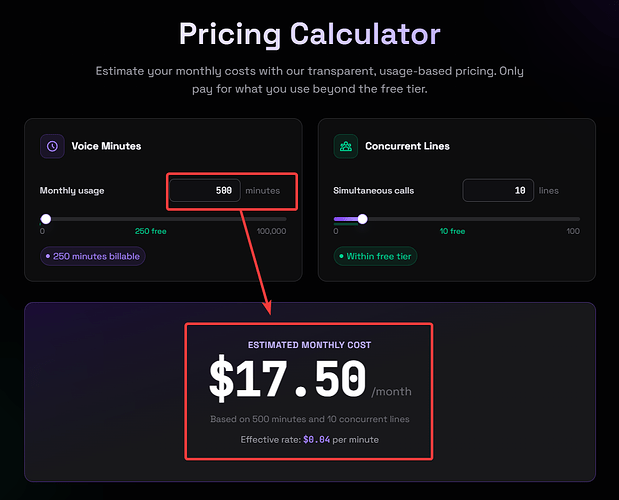Click the $0.04 effective rate value

pyautogui.click(x=317, y=439)
